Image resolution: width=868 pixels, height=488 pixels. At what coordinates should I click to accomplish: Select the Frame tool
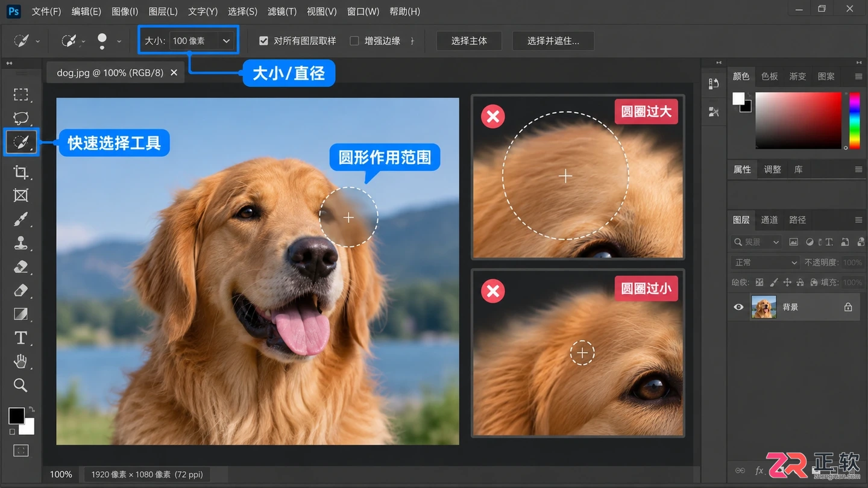click(21, 195)
